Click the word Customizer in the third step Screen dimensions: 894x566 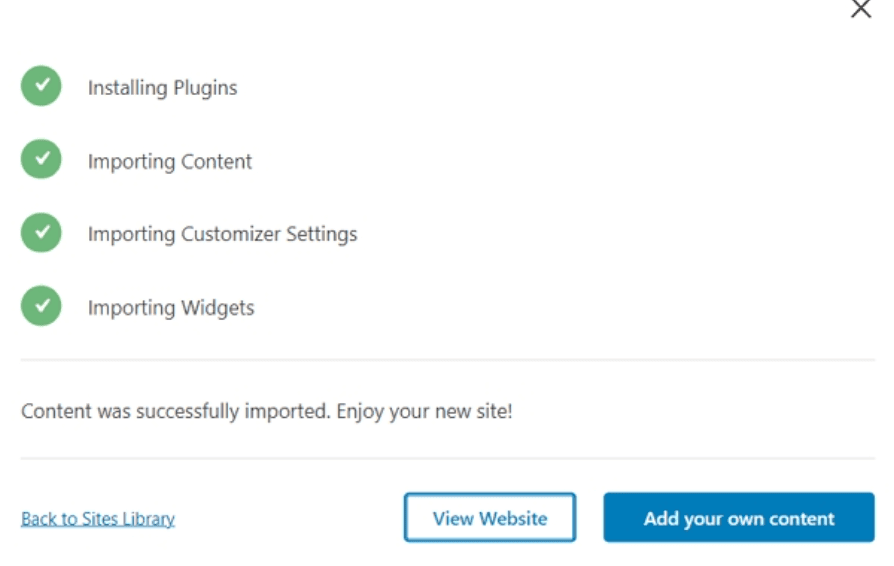[x=231, y=234]
